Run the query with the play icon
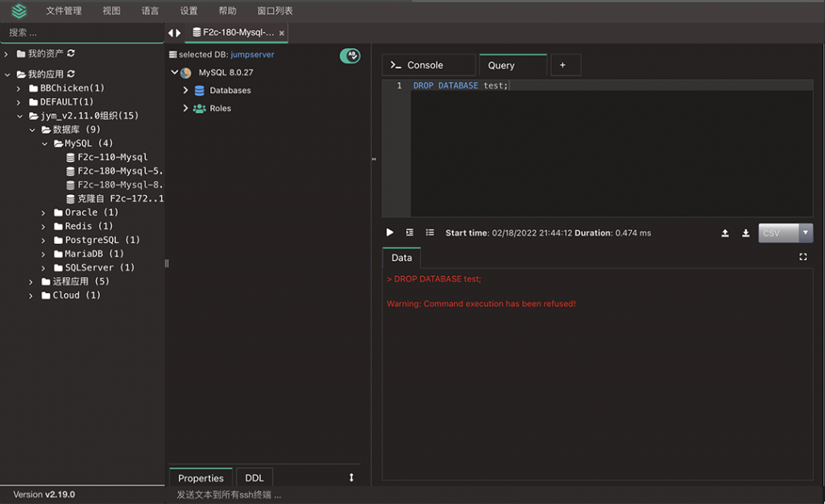The image size is (825, 504). (x=390, y=233)
